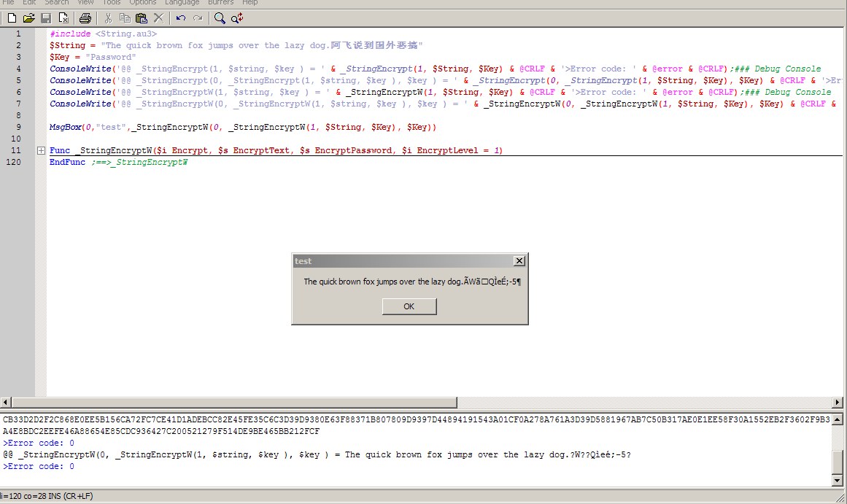This screenshot has width=847, height=504.
Task: Click the #include <String.au3> line
Action: (103, 34)
